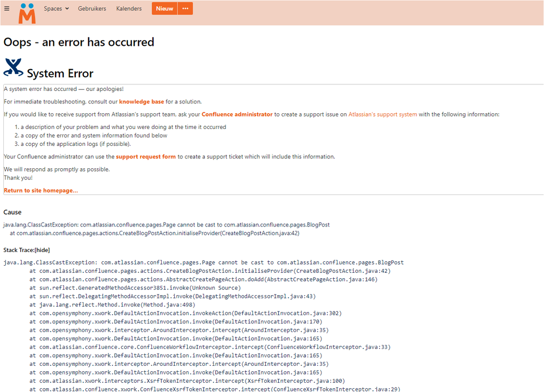Open the three-dots create options button
This screenshot has height=392, width=544.
185,8
